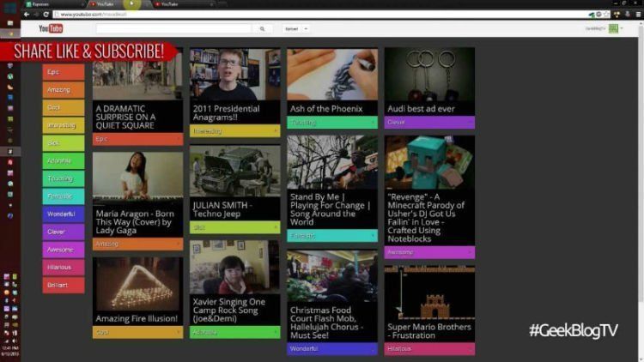Click into the YouTube search field
The image size is (644, 362).
tap(173, 28)
